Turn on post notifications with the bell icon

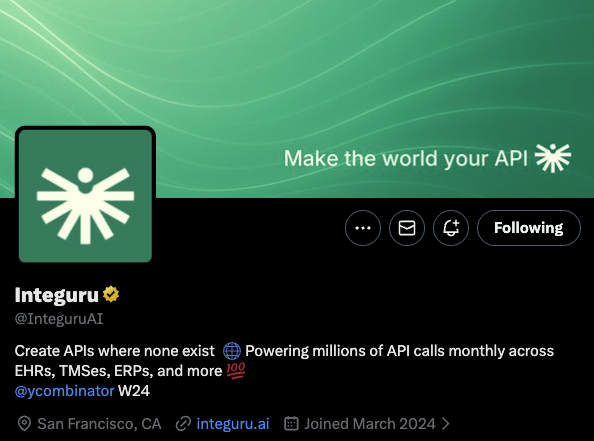click(x=451, y=228)
